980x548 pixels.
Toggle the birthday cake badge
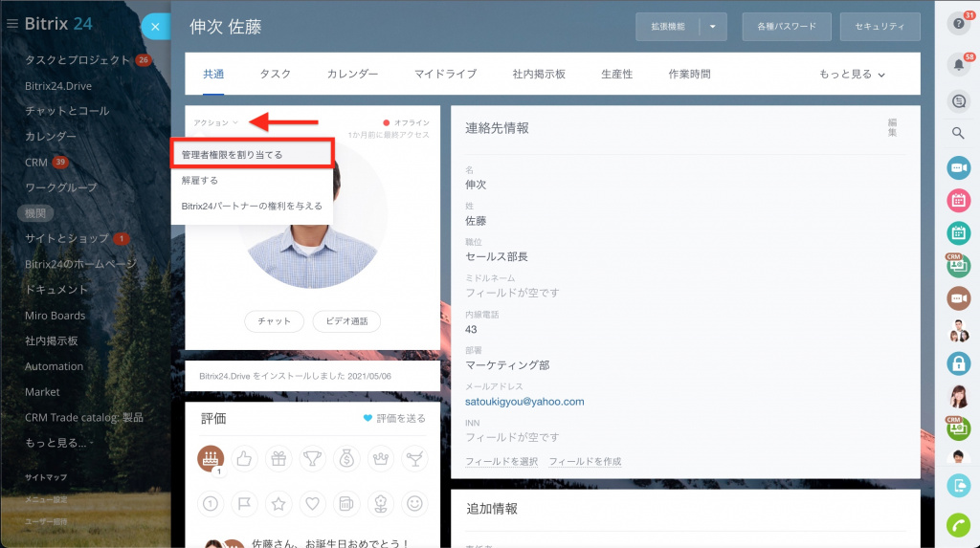point(210,459)
